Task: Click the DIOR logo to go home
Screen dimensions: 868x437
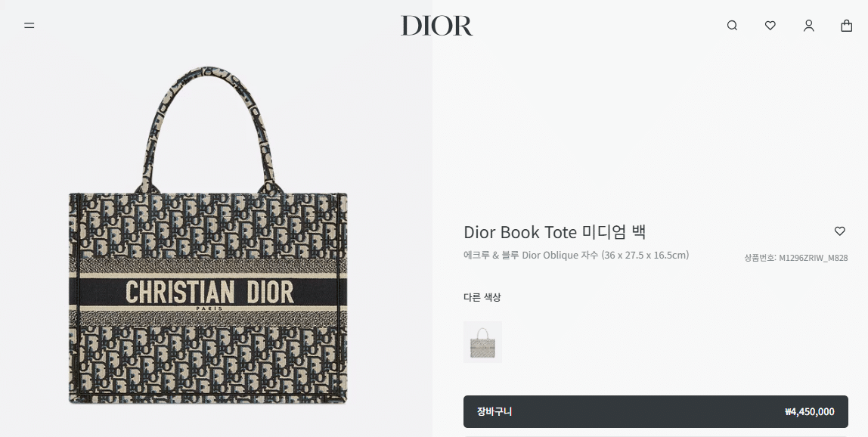Action: 437,26
